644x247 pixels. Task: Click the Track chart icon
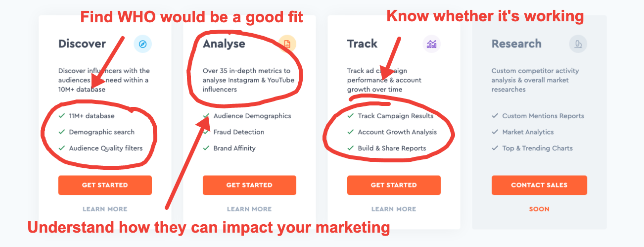click(432, 44)
